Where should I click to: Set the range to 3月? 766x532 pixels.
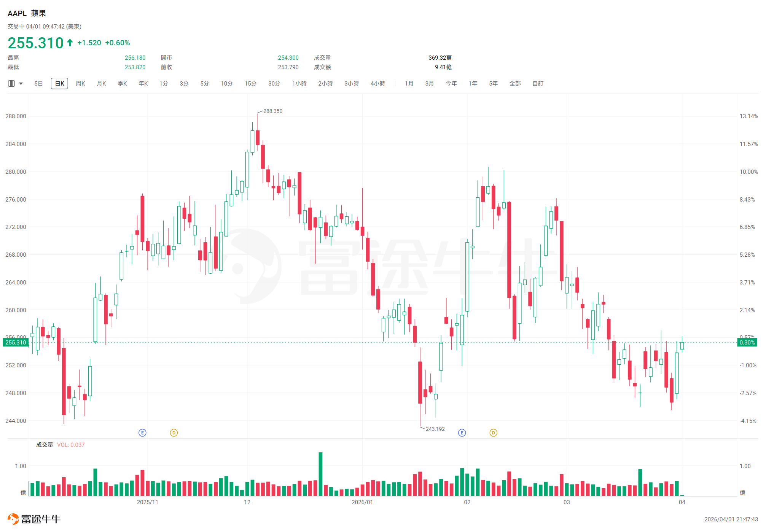tap(430, 84)
